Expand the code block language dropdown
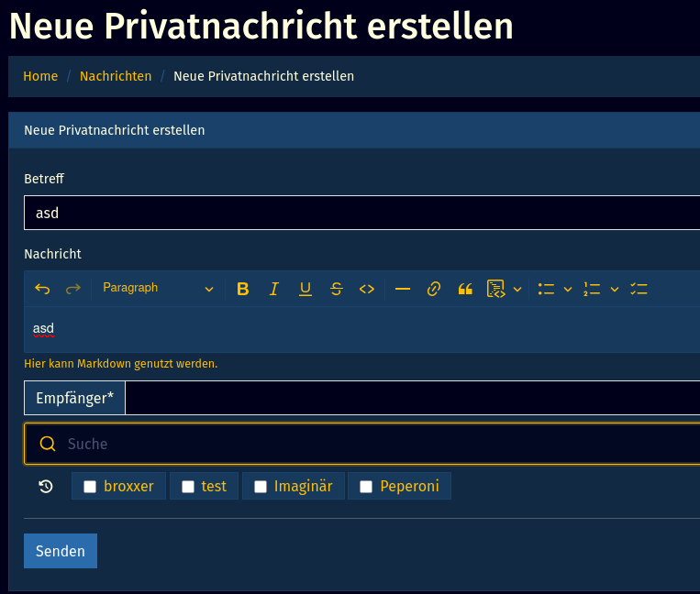The height and width of the screenshot is (594, 700). 517,290
